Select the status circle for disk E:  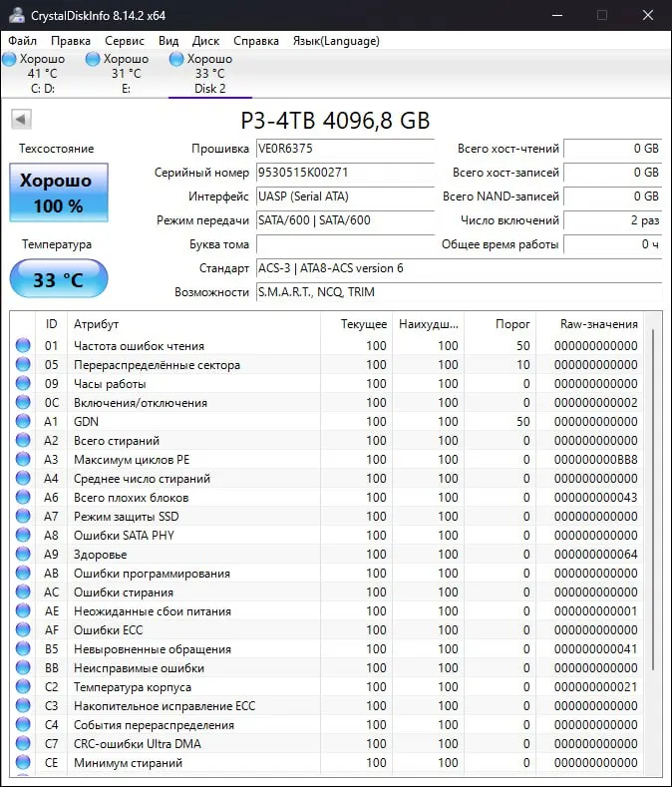click(93, 59)
